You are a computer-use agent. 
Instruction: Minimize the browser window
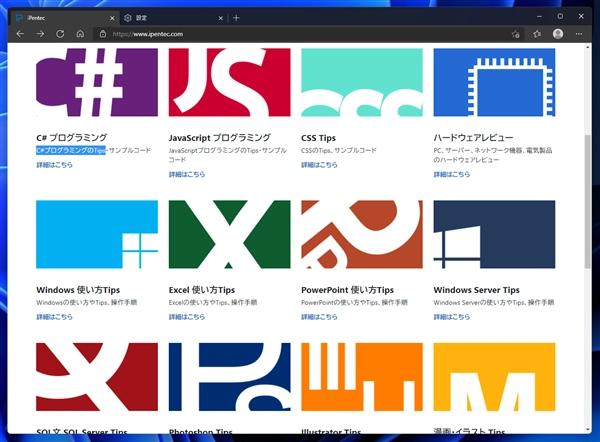(x=539, y=16)
